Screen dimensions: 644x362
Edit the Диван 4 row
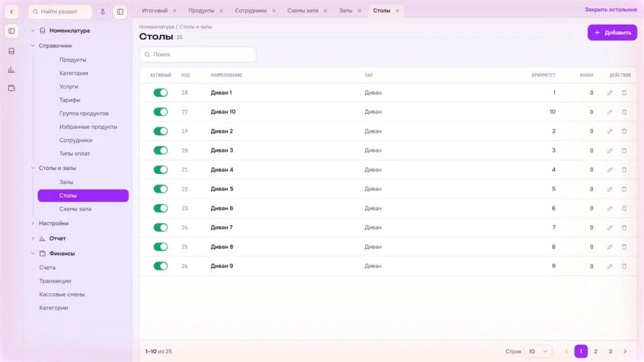tap(610, 170)
